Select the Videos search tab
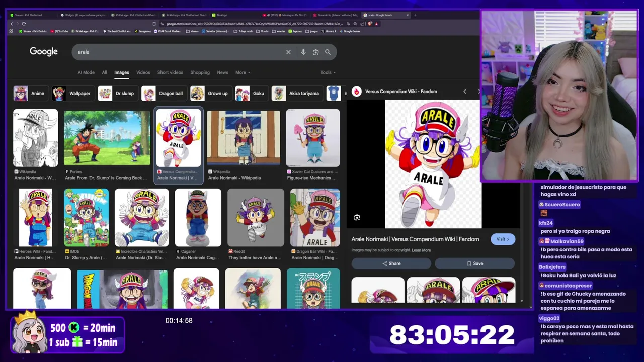 click(143, 72)
